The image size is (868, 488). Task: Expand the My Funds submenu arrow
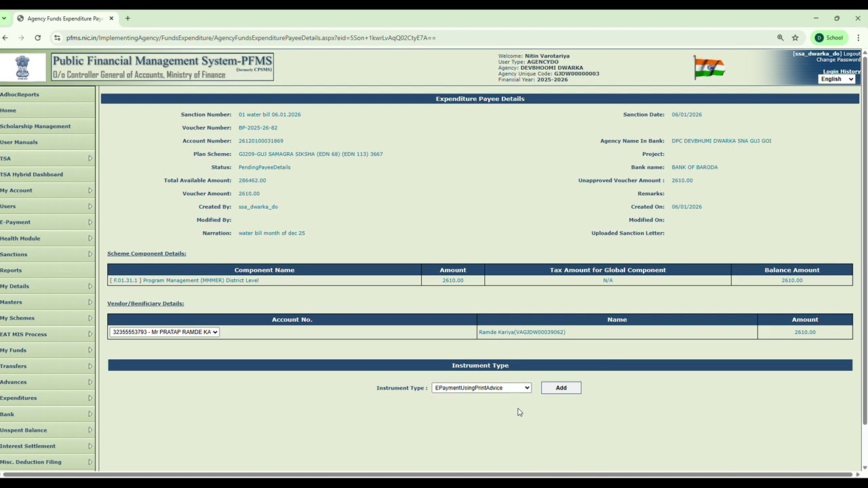click(90, 350)
